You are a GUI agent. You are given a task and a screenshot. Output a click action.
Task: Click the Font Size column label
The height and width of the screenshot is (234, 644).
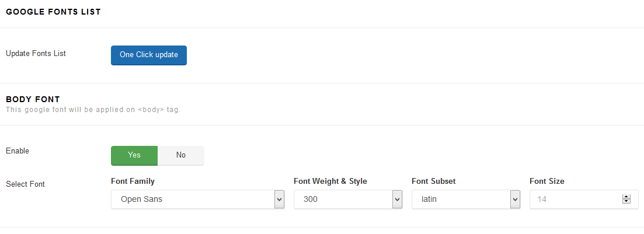(x=547, y=181)
